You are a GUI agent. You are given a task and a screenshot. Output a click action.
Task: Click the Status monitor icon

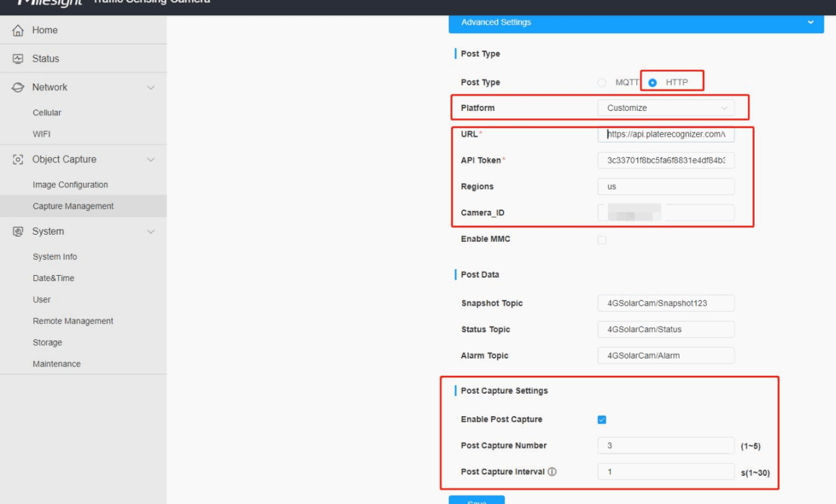(18, 59)
